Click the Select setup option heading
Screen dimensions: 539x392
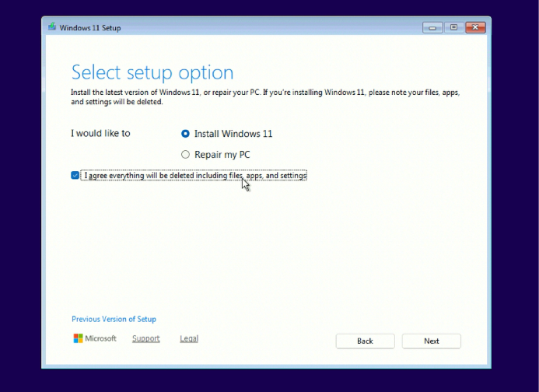point(152,72)
